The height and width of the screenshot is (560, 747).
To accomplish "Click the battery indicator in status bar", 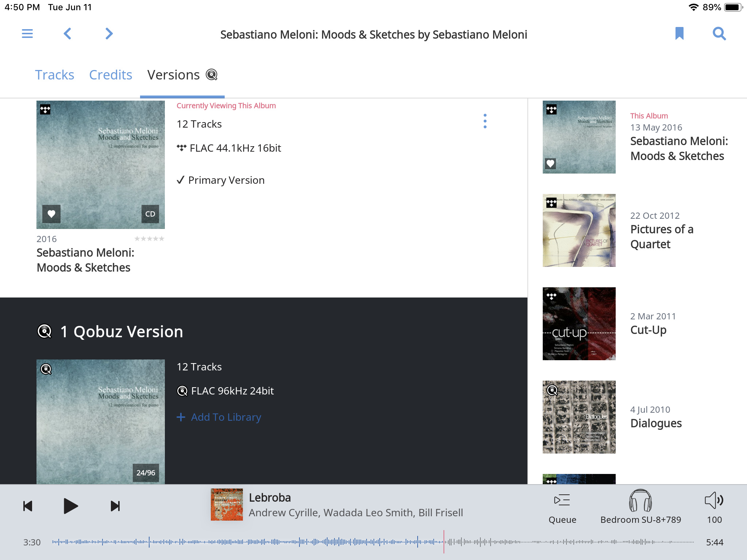I will [x=733, y=7].
